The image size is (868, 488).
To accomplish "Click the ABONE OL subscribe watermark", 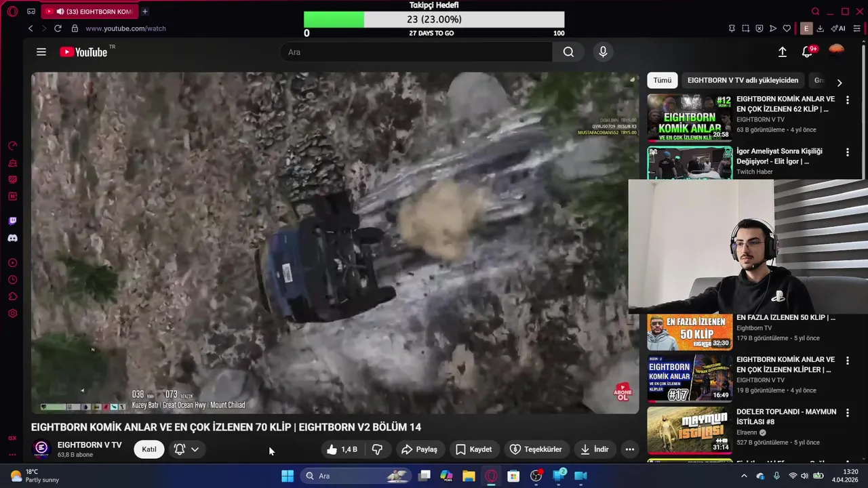I will [623, 392].
